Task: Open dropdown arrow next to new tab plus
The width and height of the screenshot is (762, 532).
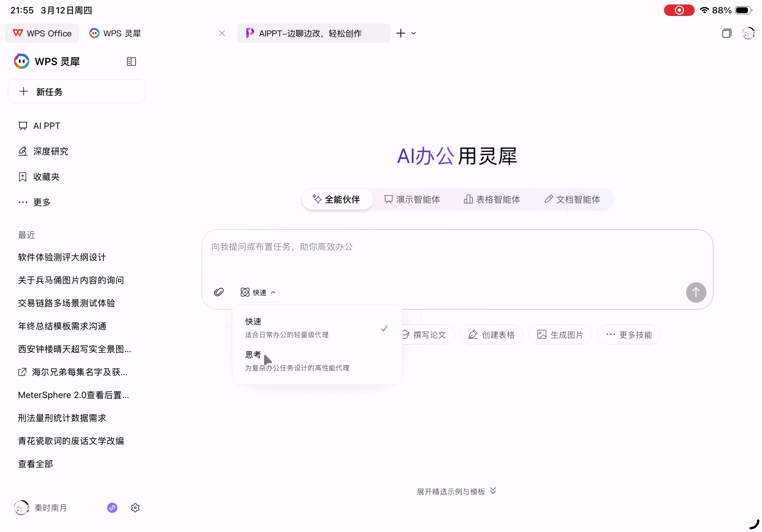Action: pos(414,33)
